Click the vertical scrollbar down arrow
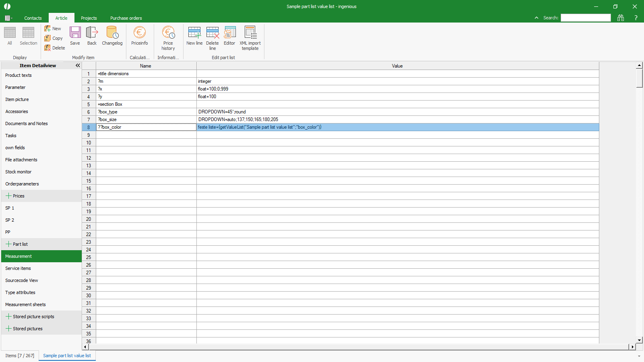 click(x=639, y=340)
